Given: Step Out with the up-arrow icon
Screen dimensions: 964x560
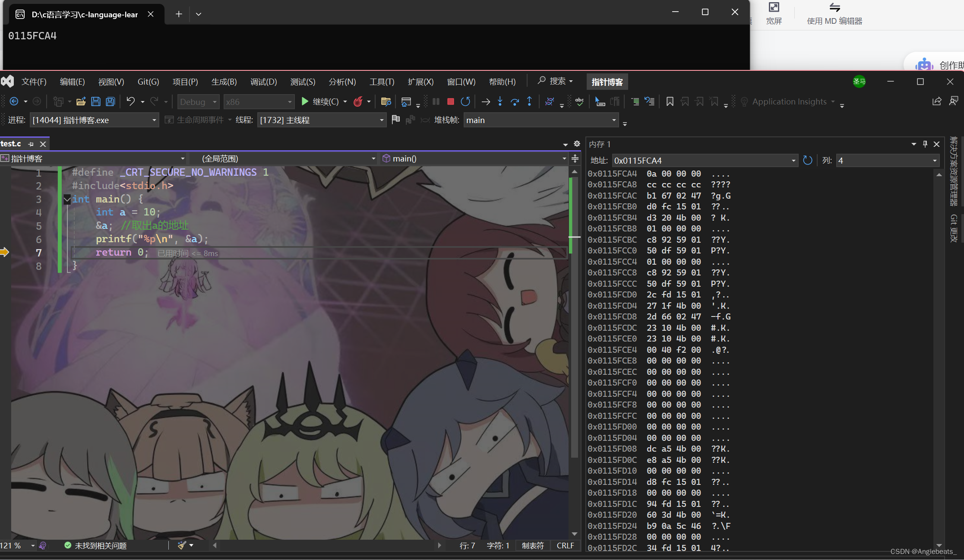Looking at the screenshot, I should 529,101.
